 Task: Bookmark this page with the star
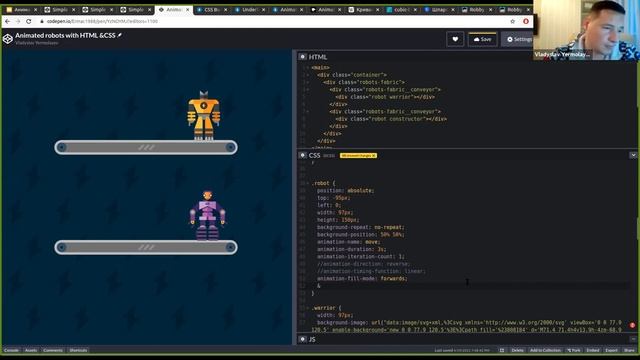click(x=513, y=21)
